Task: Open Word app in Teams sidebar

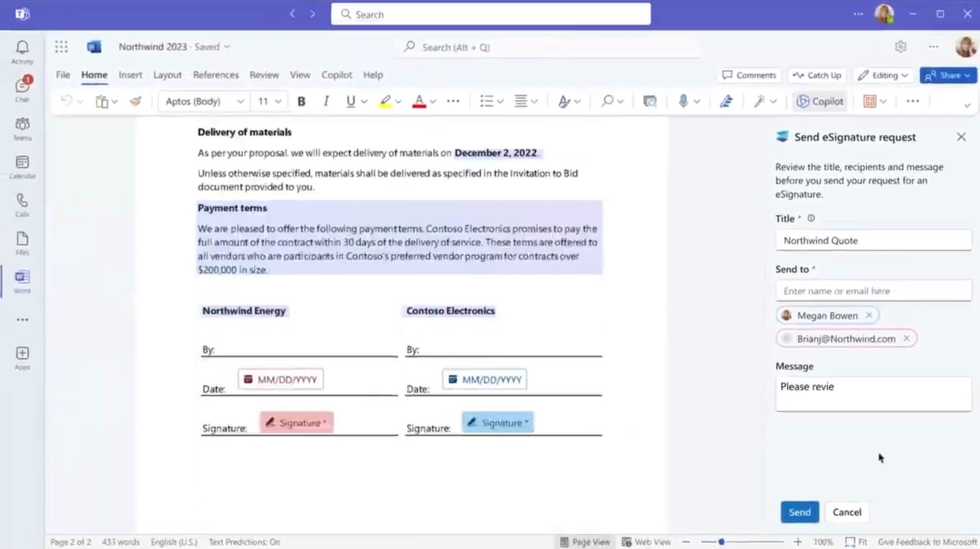Action: [22, 281]
